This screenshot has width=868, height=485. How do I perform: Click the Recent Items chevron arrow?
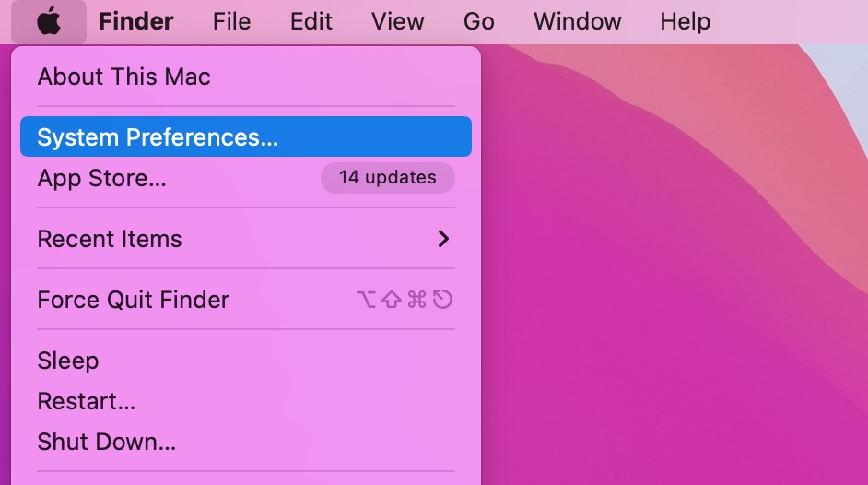pyautogui.click(x=443, y=239)
